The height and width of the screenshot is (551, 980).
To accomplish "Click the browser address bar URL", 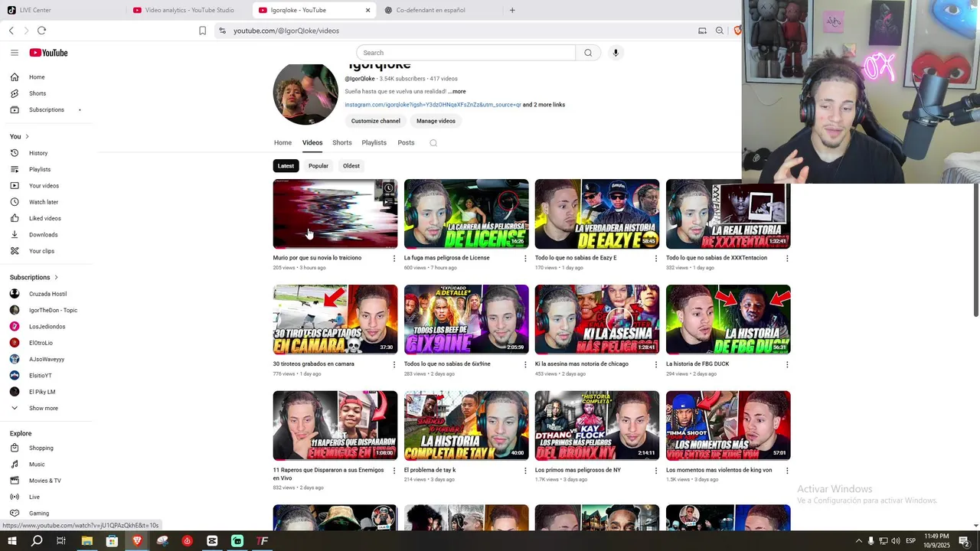I will 286,31.
